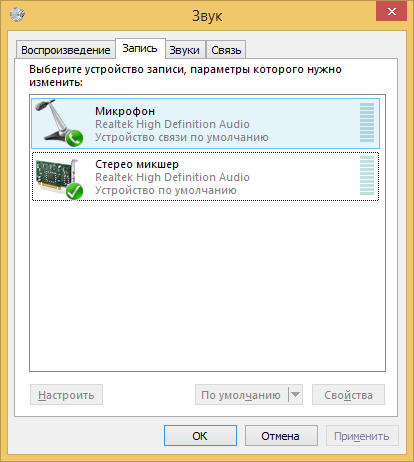Click the Отмена button
Viewport: 414px width, 462px height.
coord(281,436)
